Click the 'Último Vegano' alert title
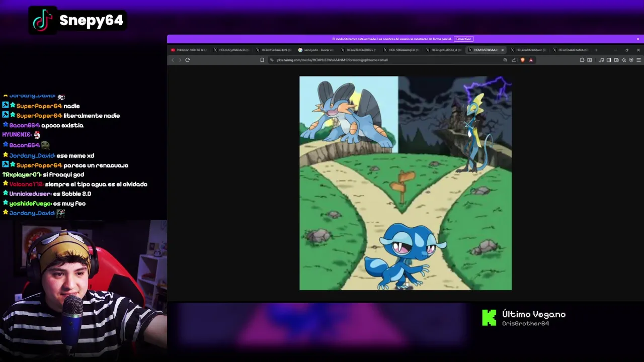 (x=534, y=314)
